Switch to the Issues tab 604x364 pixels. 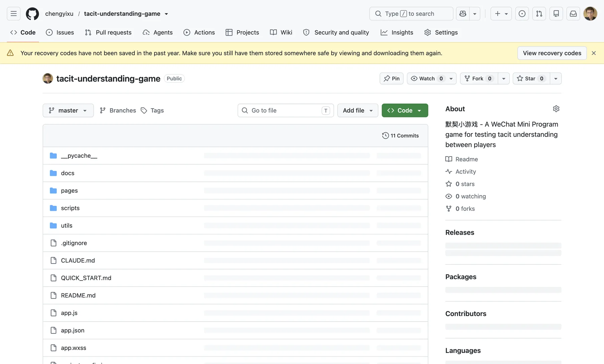coord(60,33)
